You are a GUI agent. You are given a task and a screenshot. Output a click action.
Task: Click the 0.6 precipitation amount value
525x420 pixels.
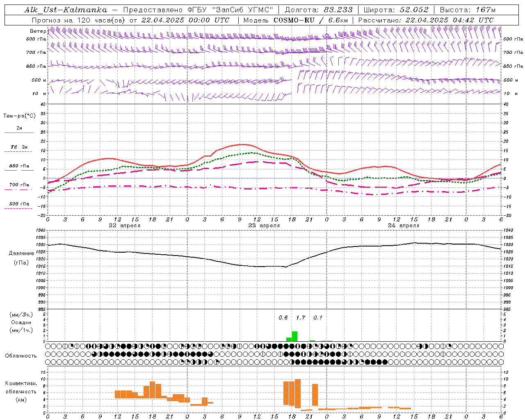point(283,318)
